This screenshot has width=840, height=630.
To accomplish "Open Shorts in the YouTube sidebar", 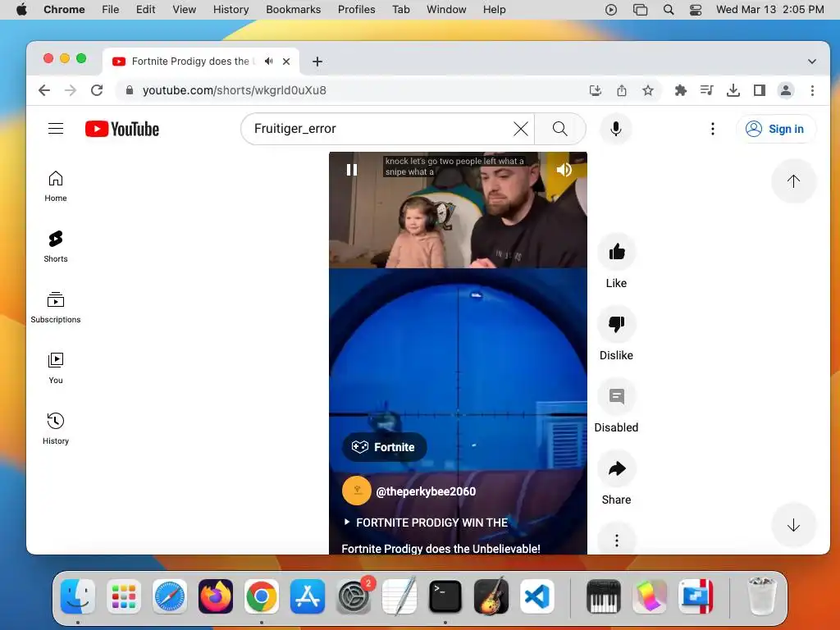I will click(56, 247).
